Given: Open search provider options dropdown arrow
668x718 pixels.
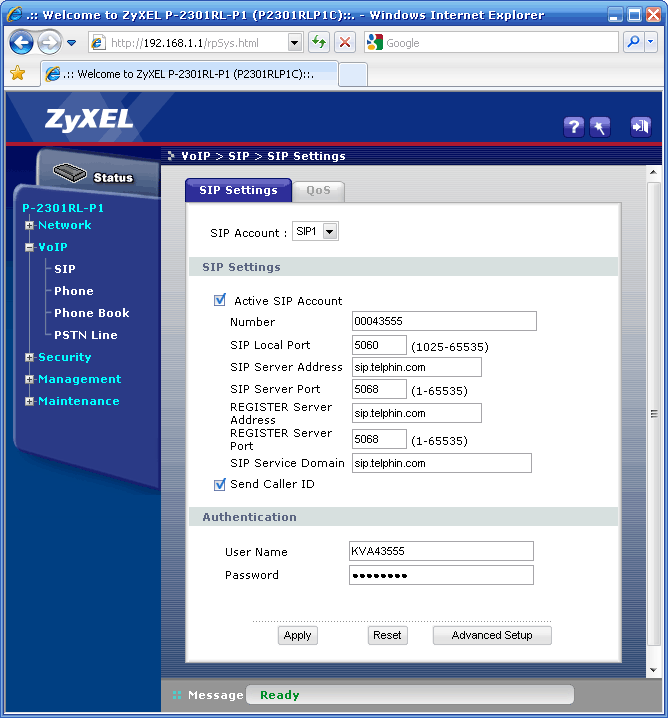Looking at the screenshot, I should pos(651,43).
